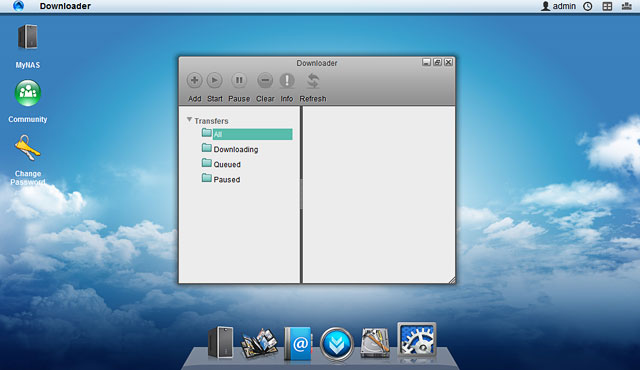
Task: Open the disk utility dock icon
Action: coord(375,343)
